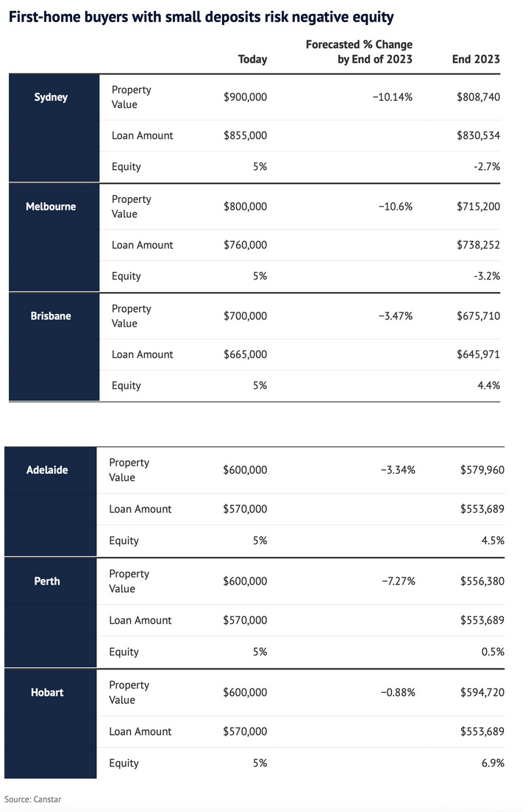Click the Today column header
The height and width of the screenshot is (812, 528).
[253, 59]
